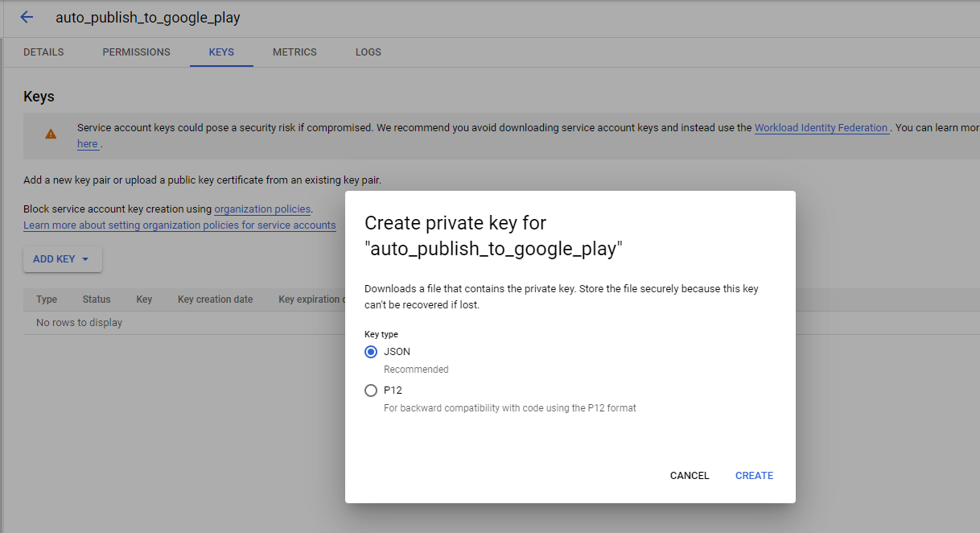Click the Type column header

tap(47, 300)
